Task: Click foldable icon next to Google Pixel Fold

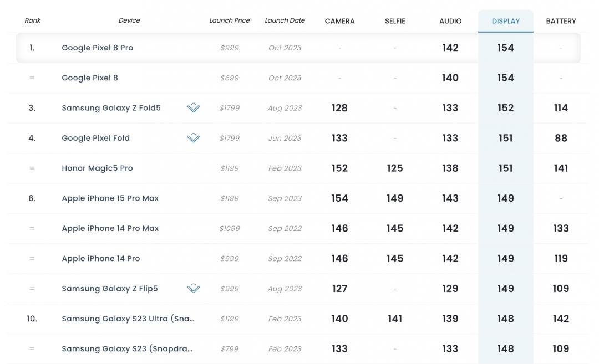Action: pyautogui.click(x=193, y=138)
